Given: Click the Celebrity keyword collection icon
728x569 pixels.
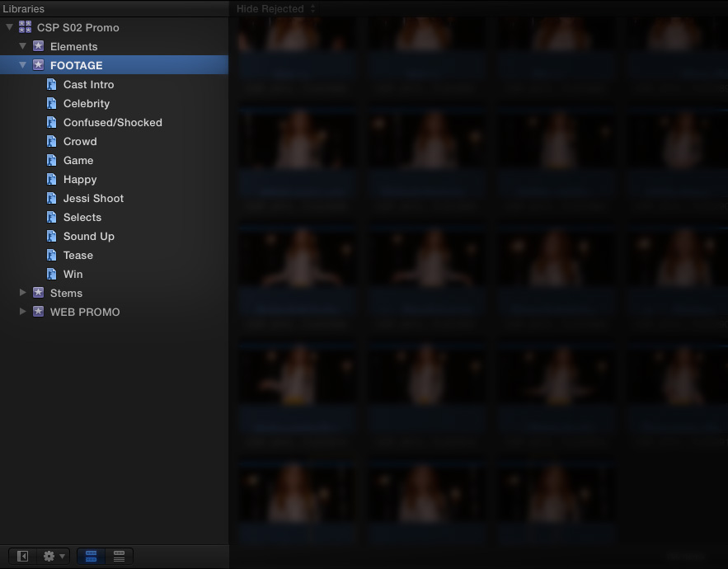Looking at the screenshot, I should 52,104.
